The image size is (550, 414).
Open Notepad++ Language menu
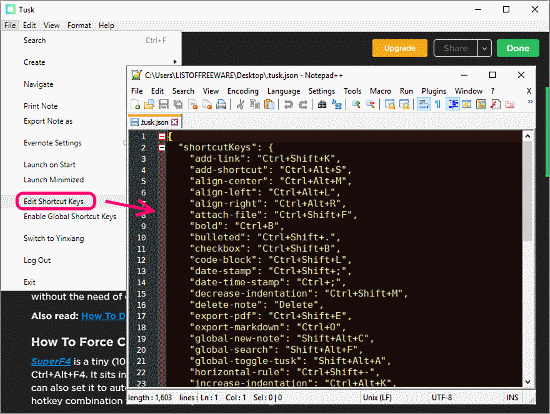tap(283, 91)
